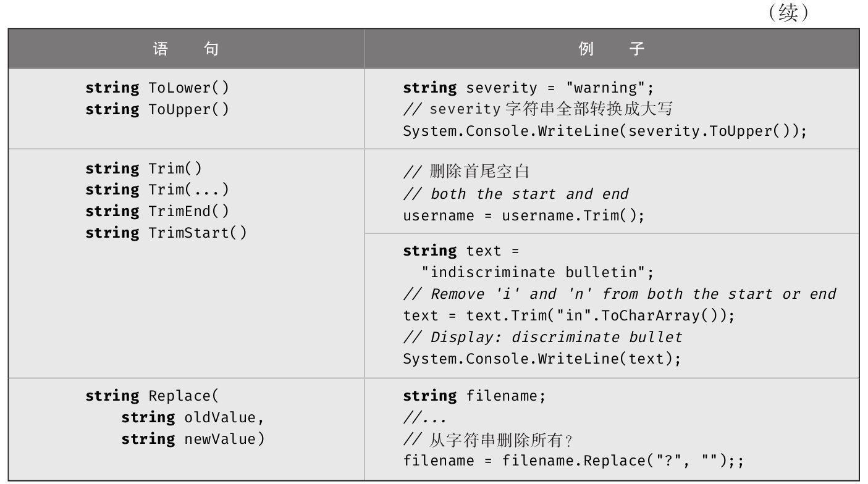
Task: Click the text.Trim("in".ToCharArray()) line
Action: click(x=569, y=315)
